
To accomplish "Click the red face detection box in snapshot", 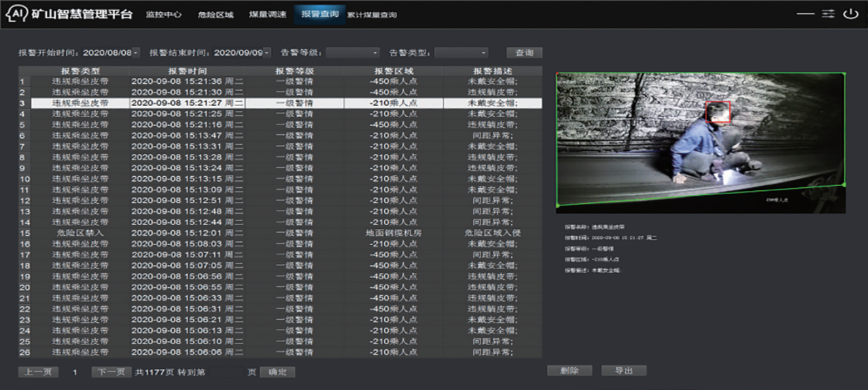I will click(717, 112).
